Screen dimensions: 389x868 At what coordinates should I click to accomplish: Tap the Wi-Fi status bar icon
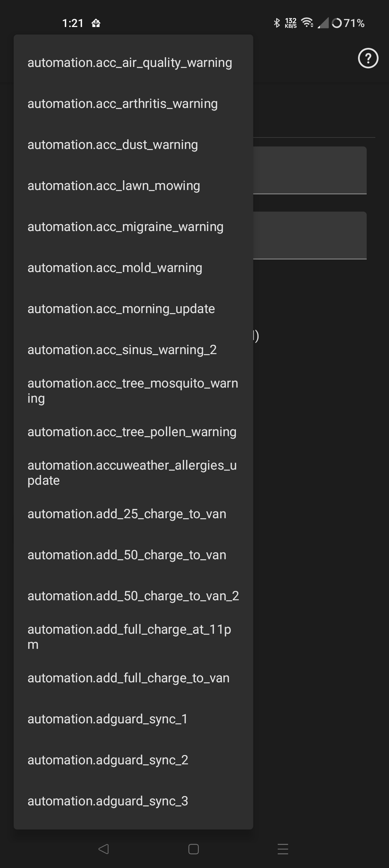(x=307, y=23)
